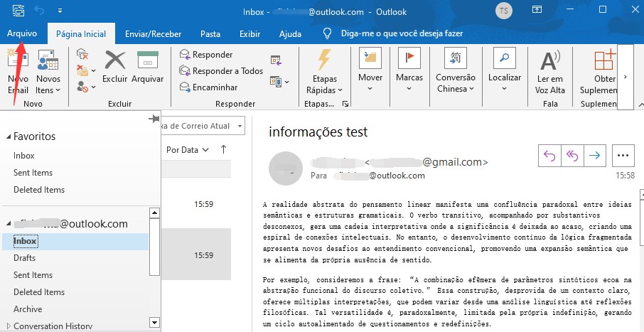The image size is (644, 332).
Task: Open Etapas Rápidas gallery
Action: 324,72
